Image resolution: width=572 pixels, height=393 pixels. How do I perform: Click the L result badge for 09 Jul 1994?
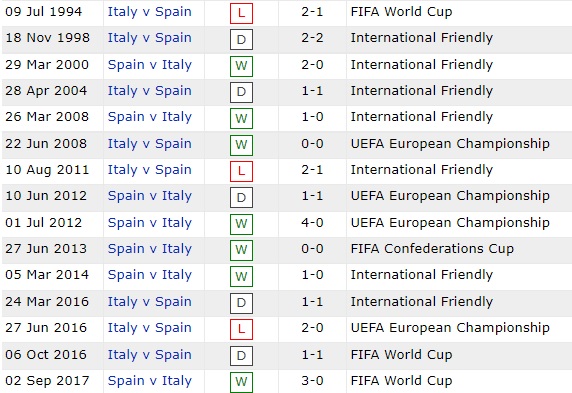click(241, 13)
